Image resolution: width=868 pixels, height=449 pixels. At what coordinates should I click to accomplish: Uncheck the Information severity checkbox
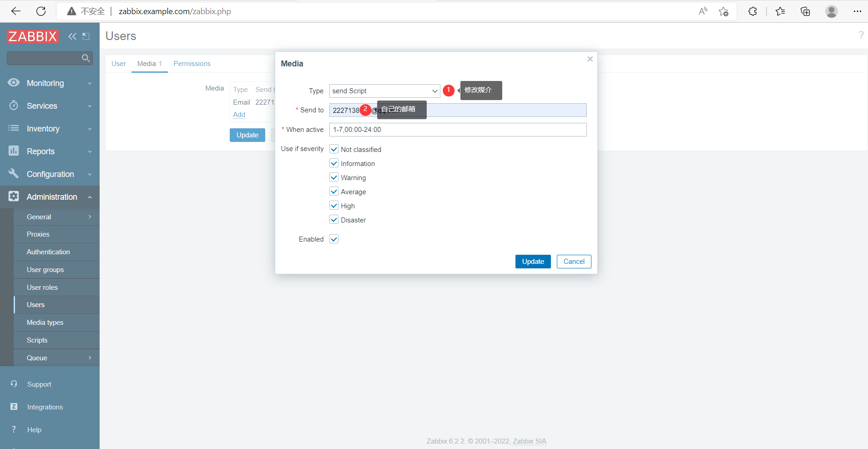tap(334, 163)
